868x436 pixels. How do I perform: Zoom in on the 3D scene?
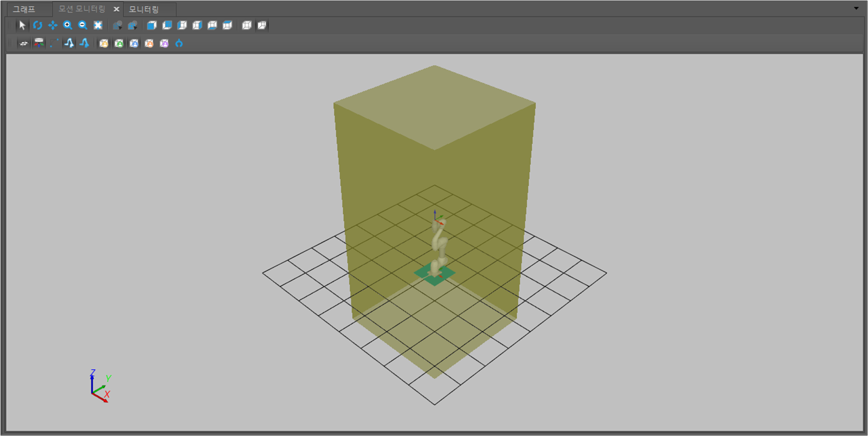click(68, 26)
